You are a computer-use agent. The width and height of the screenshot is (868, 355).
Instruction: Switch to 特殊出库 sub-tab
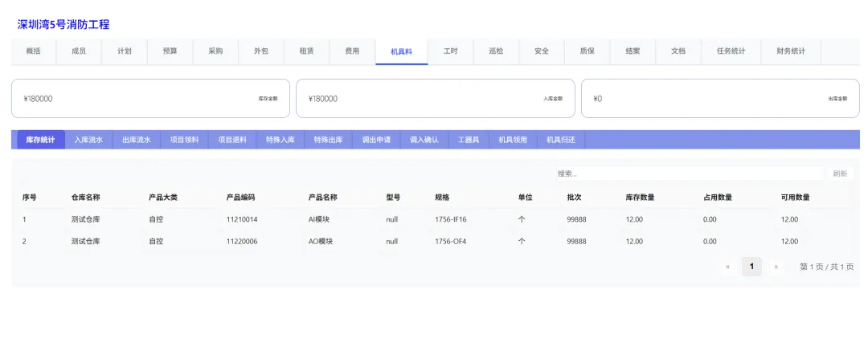point(328,140)
